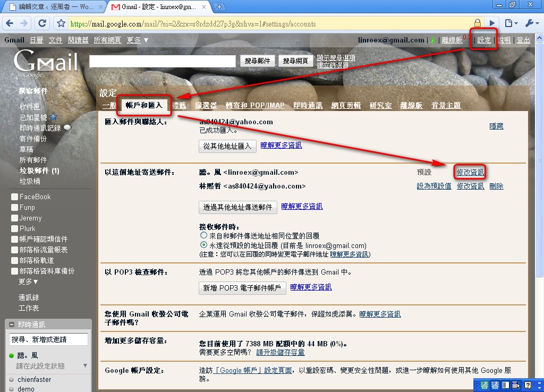This screenshot has height=392, width=544.
Task: Click the 搜尋郵件 button
Action: (258, 61)
